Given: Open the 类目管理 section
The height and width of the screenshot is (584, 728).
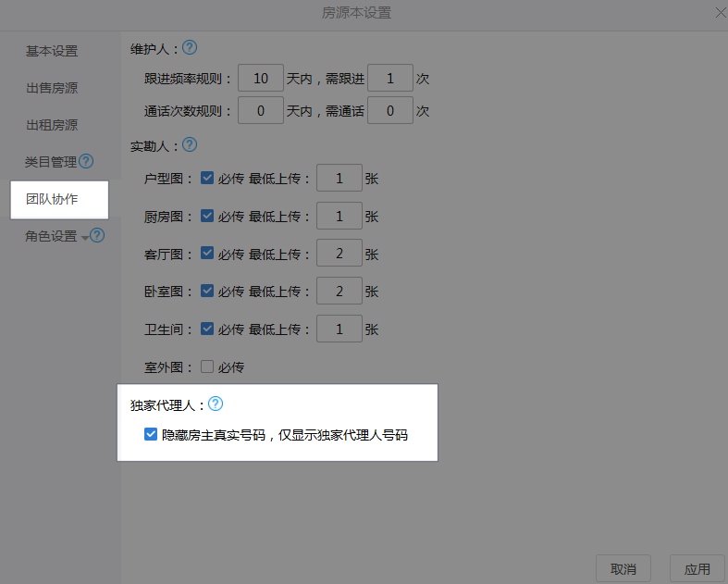Looking at the screenshot, I should [x=51, y=162].
